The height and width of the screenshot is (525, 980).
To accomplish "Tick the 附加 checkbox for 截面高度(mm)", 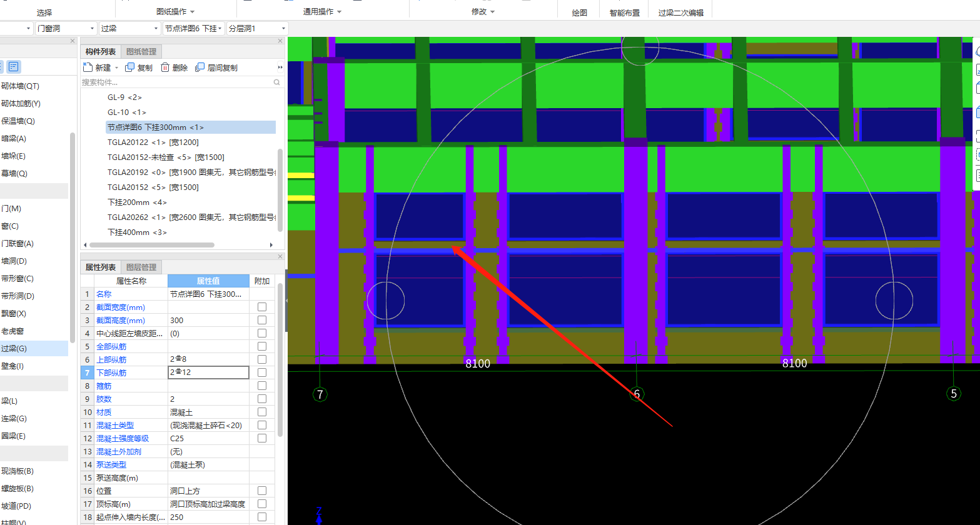I will pos(262,320).
